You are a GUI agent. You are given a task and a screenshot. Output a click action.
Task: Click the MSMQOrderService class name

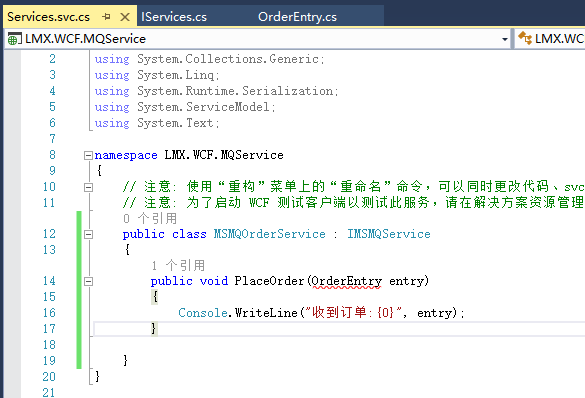(269, 234)
